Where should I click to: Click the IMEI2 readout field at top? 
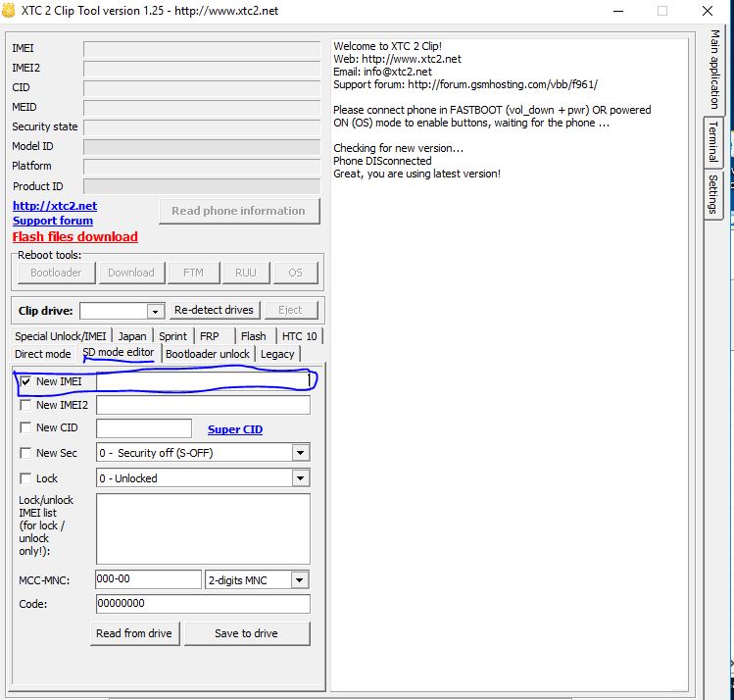pyautogui.click(x=202, y=69)
